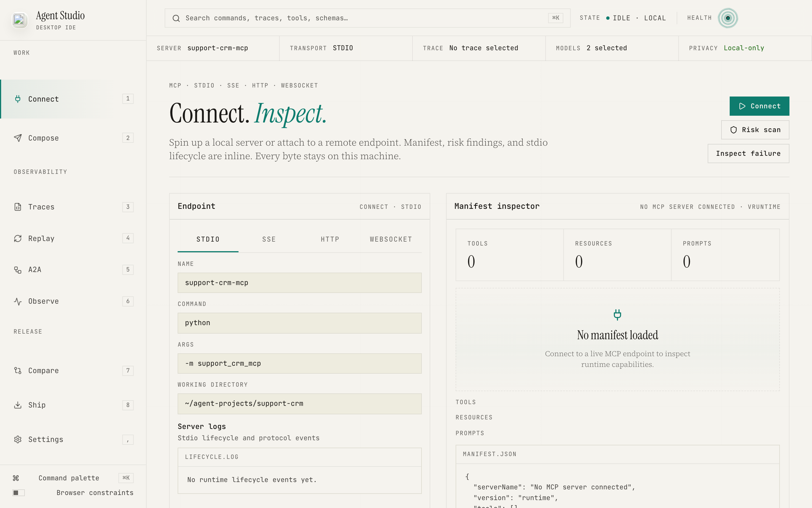Image resolution: width=812 pixels, height=508 pixels.
Task: Click the Health pulse indicator
Action: 728,18
